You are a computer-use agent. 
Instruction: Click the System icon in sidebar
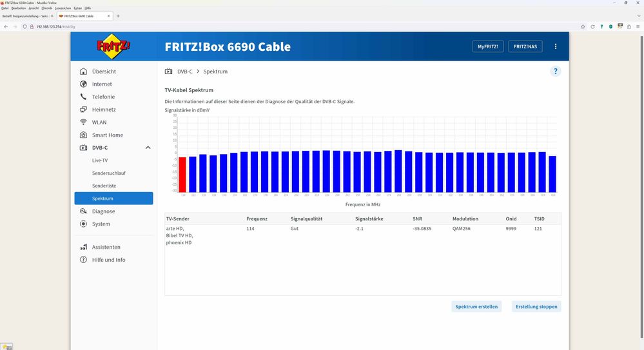tap(83, 224)
